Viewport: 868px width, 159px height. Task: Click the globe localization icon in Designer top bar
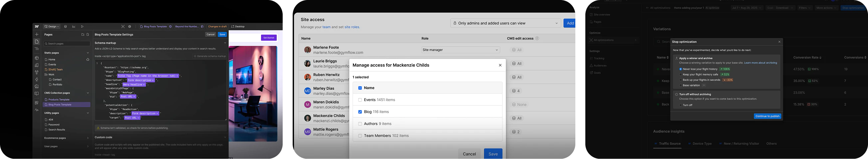130,27
